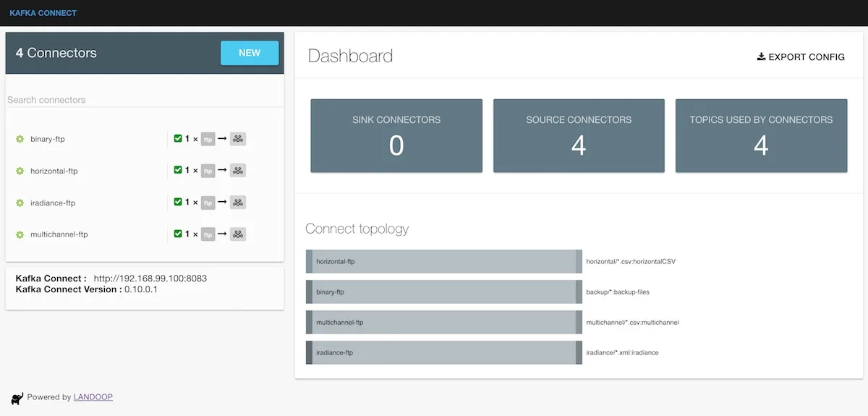Image resolution: width=868 pixels, height=416 pixels.
Task: Click the gear icon beside multichannel-ftp
Action: click(x=20, y=234)
